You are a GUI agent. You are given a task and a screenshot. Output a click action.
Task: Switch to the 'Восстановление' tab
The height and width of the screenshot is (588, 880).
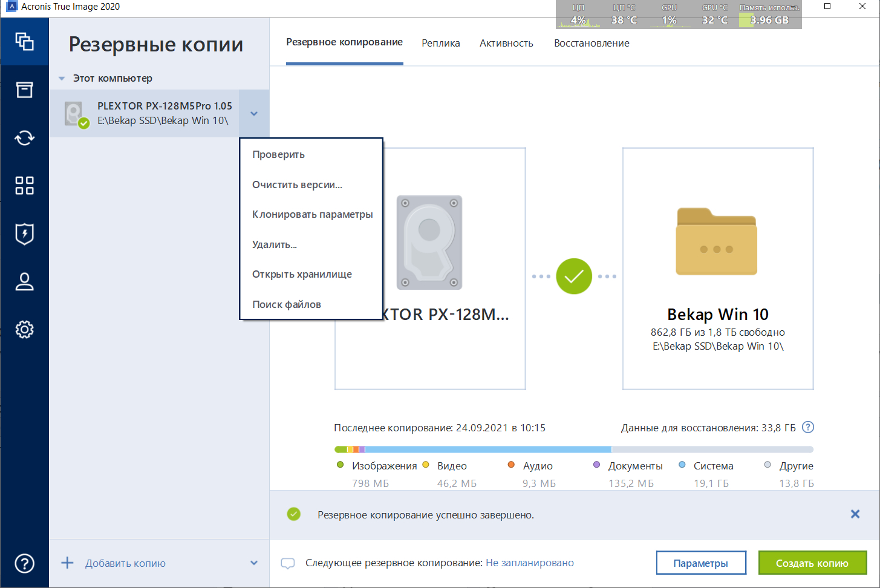592,43
